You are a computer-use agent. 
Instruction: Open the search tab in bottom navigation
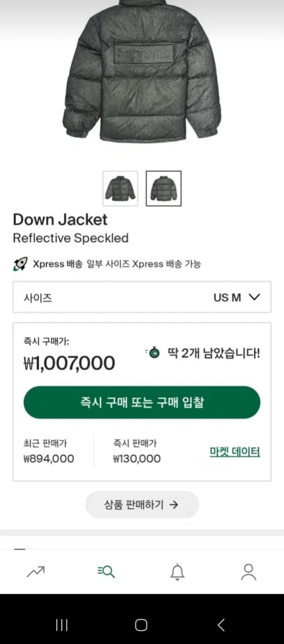pos(105,571)
